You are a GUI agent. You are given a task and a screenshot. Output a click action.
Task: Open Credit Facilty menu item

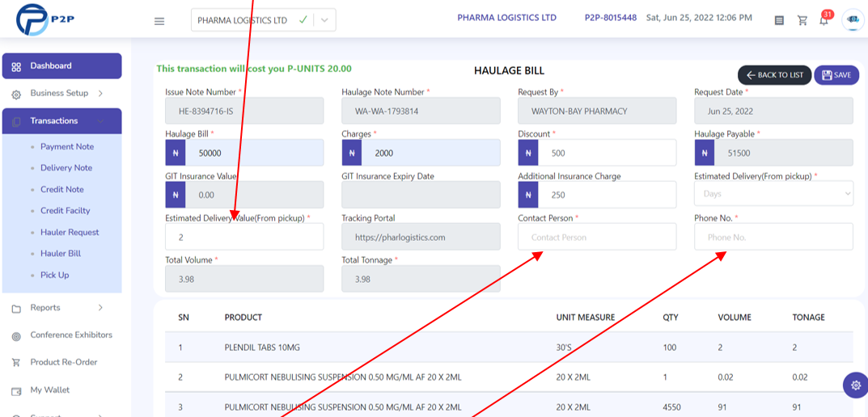point(66,211)
